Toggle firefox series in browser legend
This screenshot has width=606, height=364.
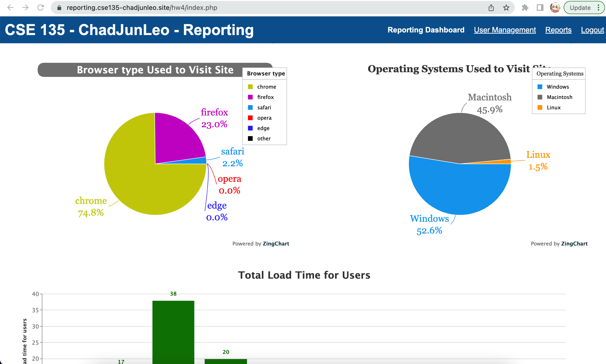click(265, 97)
